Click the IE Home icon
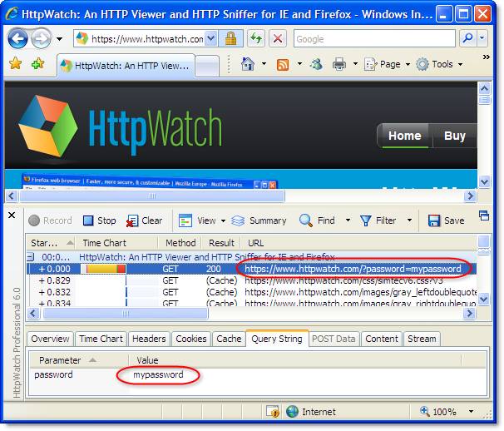Viewport: 504px width, 431px height. pos(248,64)
